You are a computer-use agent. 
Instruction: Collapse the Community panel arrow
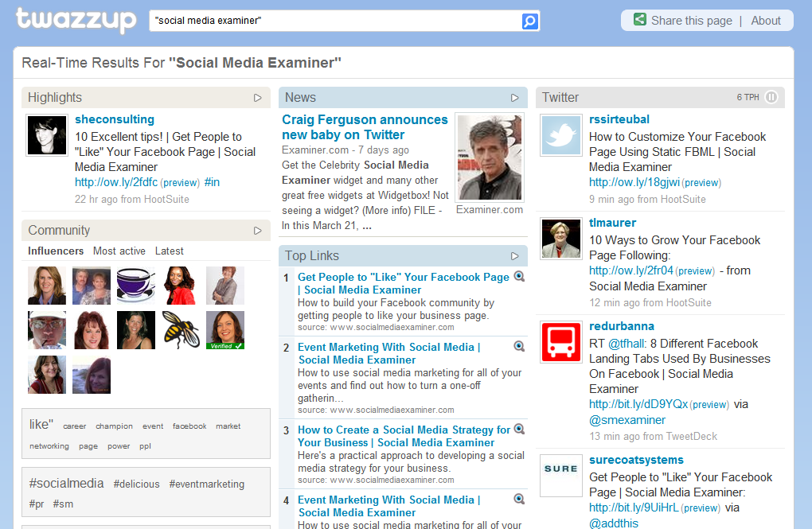click(x=258, y=231)
